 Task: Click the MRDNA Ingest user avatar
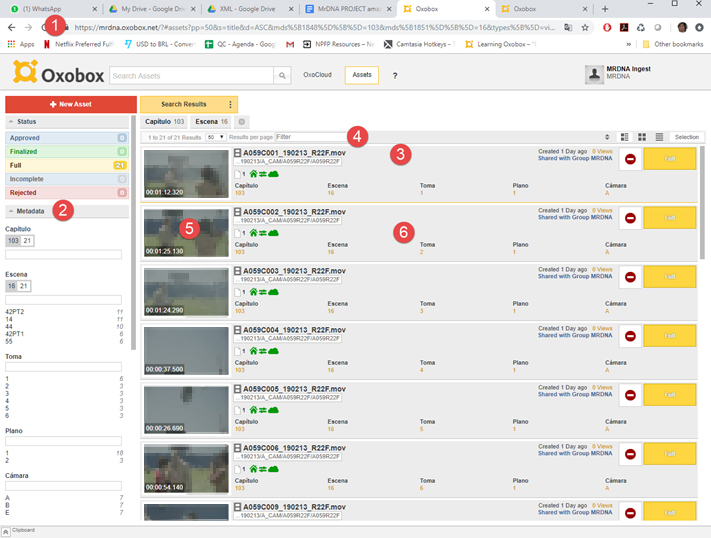pos(594,74)
